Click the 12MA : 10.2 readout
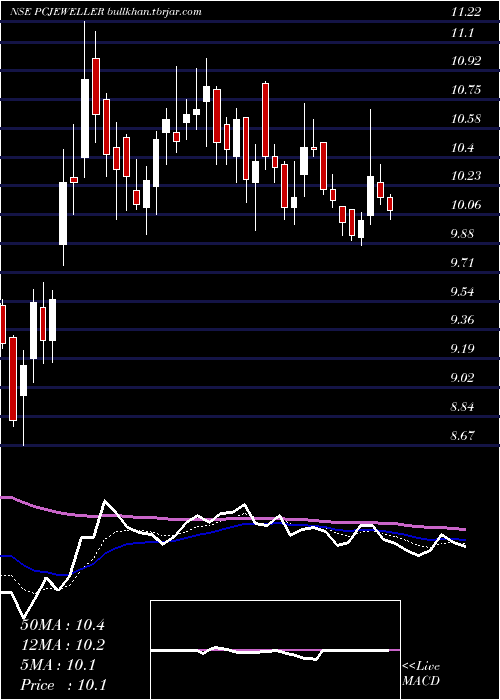 coord(63,645)
